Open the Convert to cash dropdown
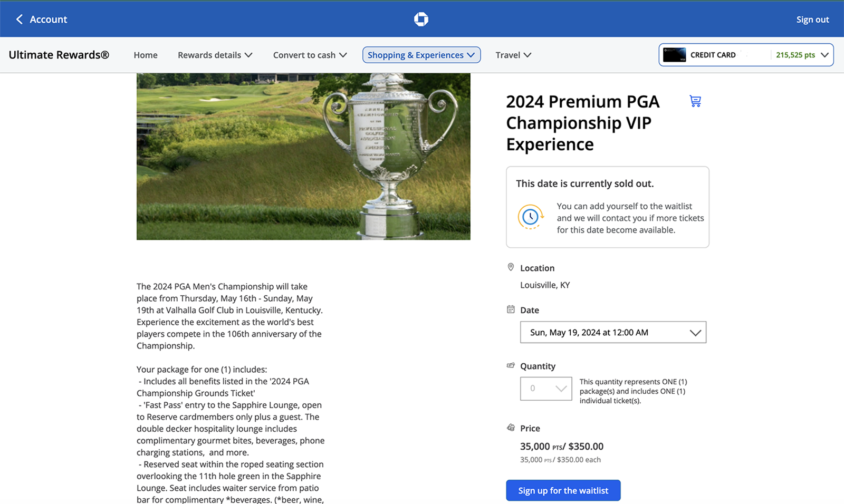Screen dimensions: 844x504 [309, 54]
